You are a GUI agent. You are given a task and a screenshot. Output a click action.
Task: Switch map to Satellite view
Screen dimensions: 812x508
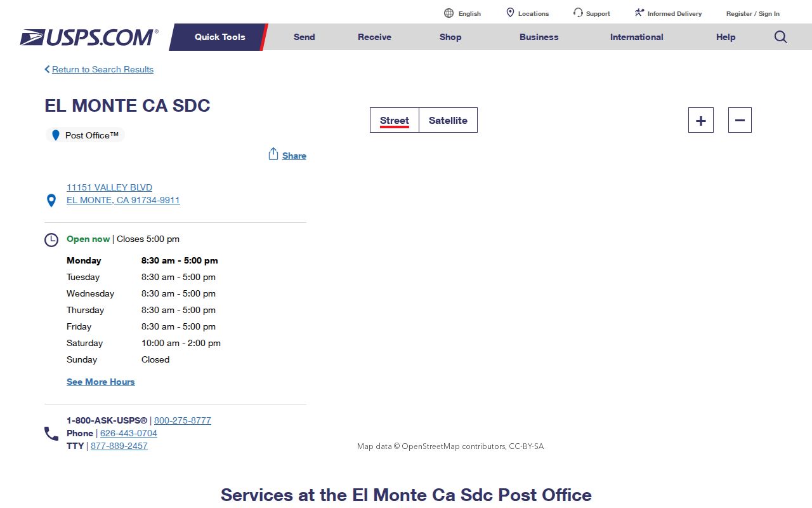(448, 120)
